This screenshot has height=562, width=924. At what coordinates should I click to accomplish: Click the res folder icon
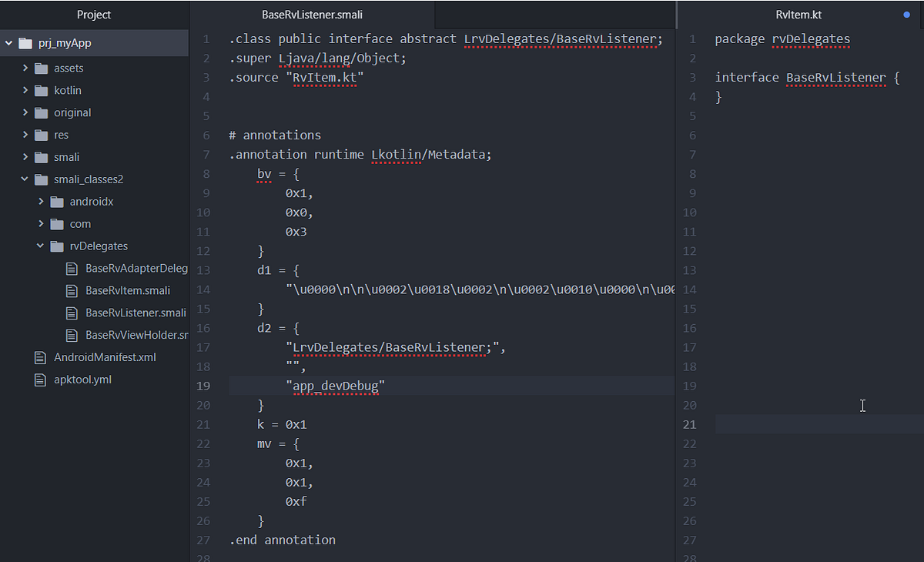(x=41, y=135)
